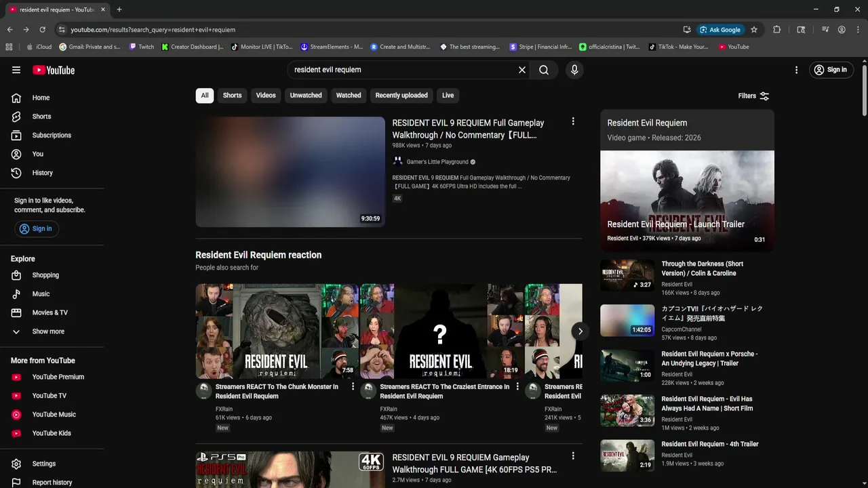Screen dimensions: 868x488
Task: Open options for Gamer's Little Playground video
Action: tap(573, 121)
